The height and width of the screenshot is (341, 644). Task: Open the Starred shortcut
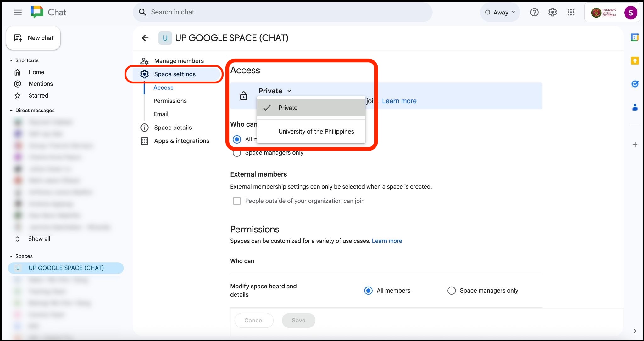pyautogui.click(x=39, y=95)
